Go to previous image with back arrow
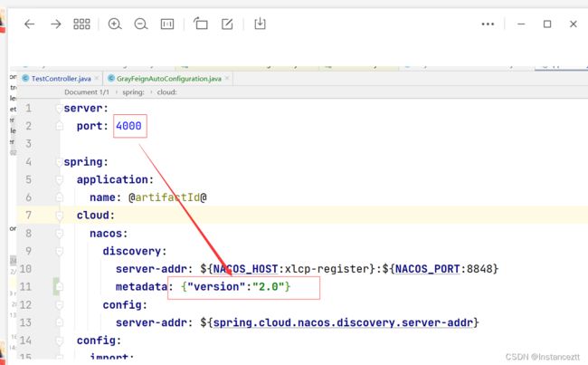588x365 pixels. [x=29, y=24]
